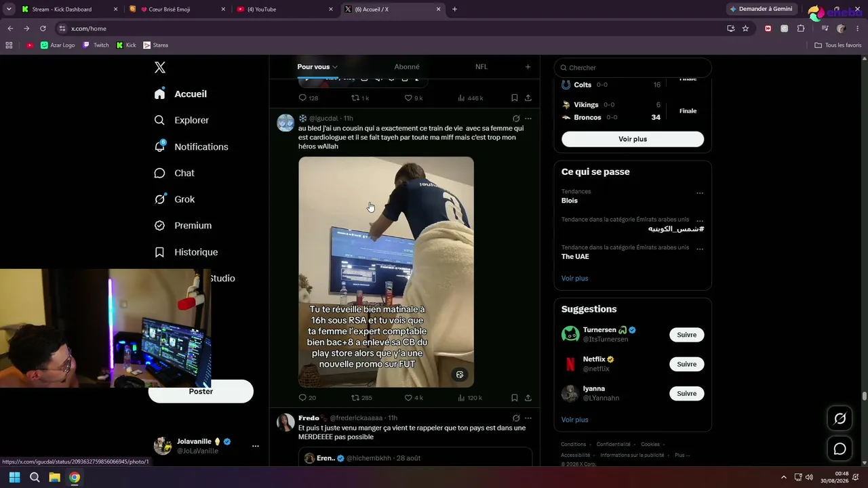Click the Poster button

click(201, 392)
